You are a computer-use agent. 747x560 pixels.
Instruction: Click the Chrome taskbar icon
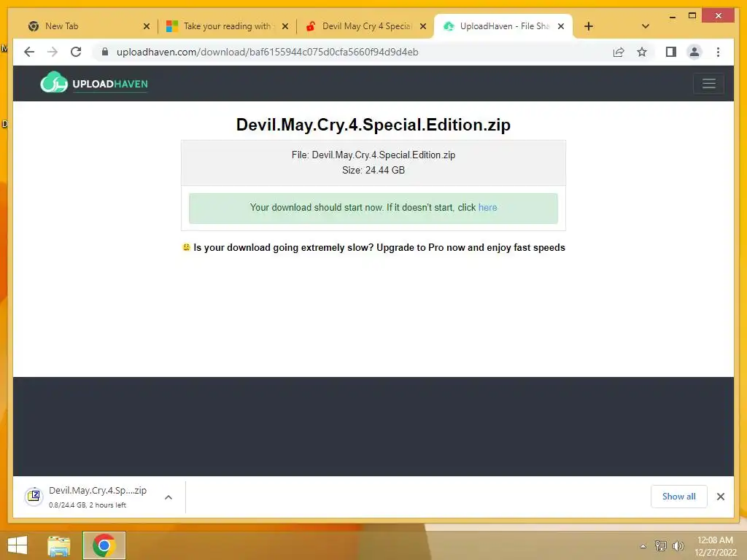[104, 545]
